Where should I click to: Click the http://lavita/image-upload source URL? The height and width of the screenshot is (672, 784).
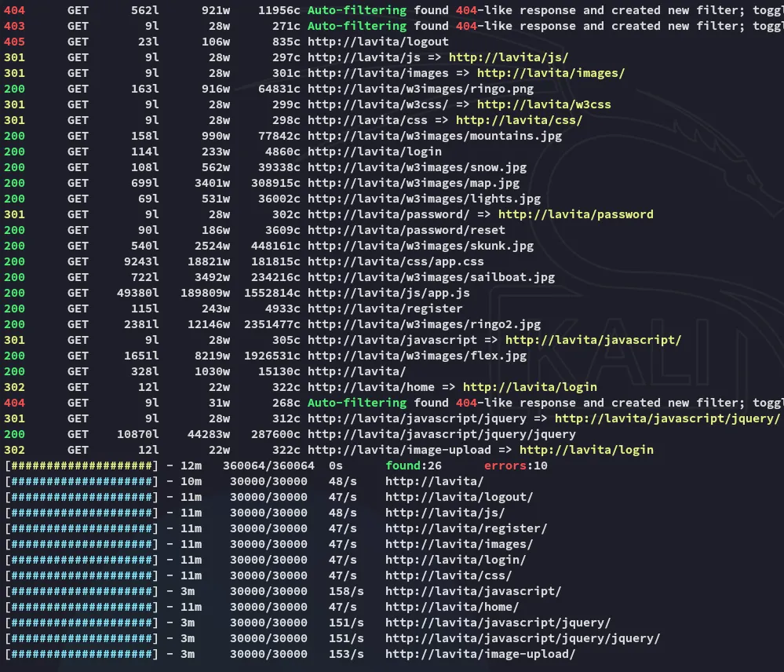pyautogui.click(x=399, y=450)
